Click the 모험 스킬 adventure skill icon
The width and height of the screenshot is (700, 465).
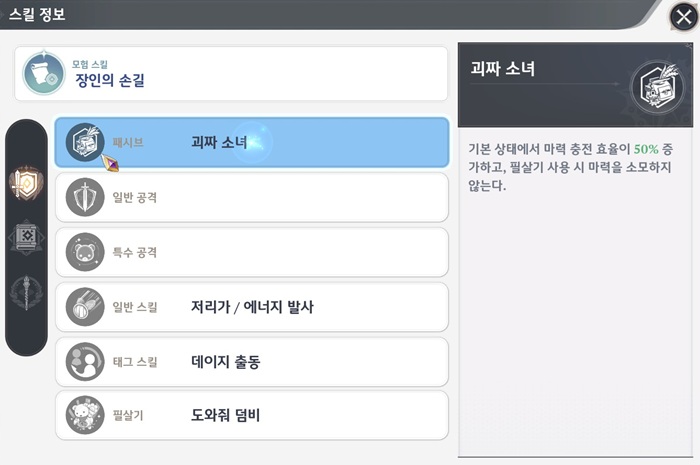click(44, 74)
